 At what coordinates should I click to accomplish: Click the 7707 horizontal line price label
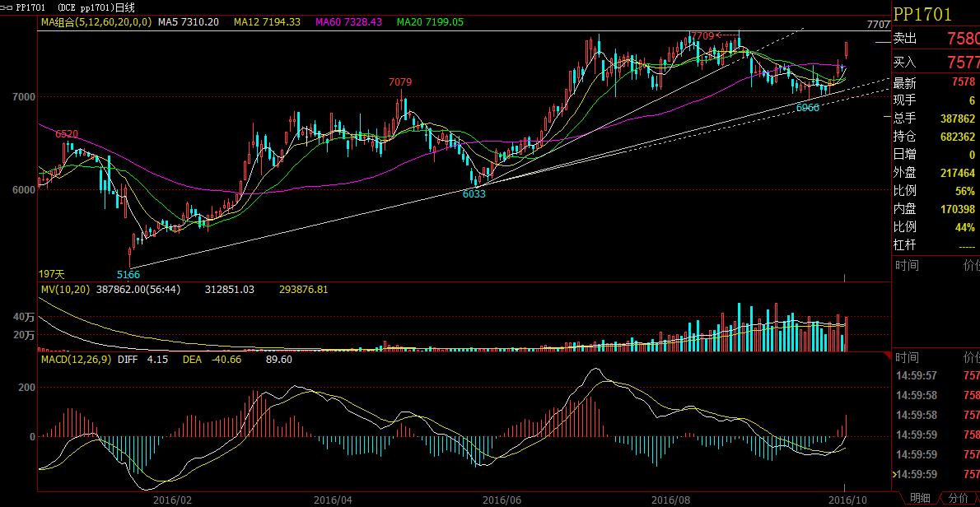click(879, 25)
